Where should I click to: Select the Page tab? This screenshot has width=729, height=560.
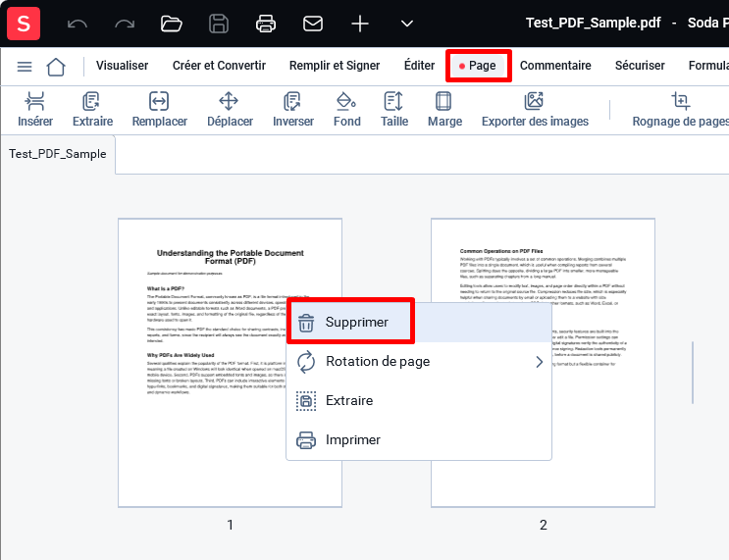pos(479,66)
